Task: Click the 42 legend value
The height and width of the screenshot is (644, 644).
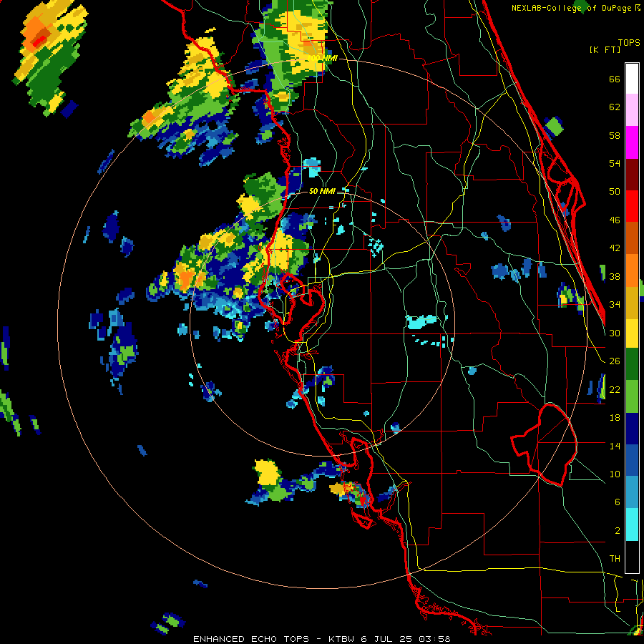Action: point(615,248)
